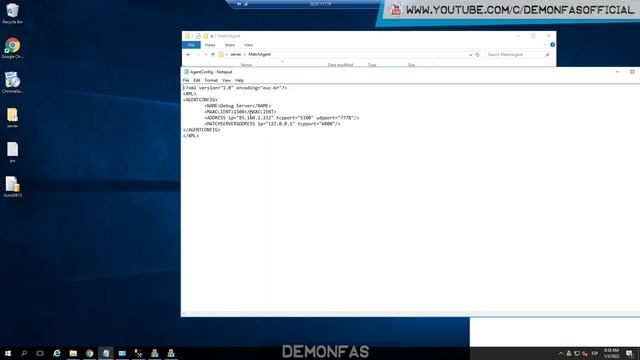This screenshot has height=360, width=640.
Task: Launch Internet Explorer from taskbar
Action: 57,353
